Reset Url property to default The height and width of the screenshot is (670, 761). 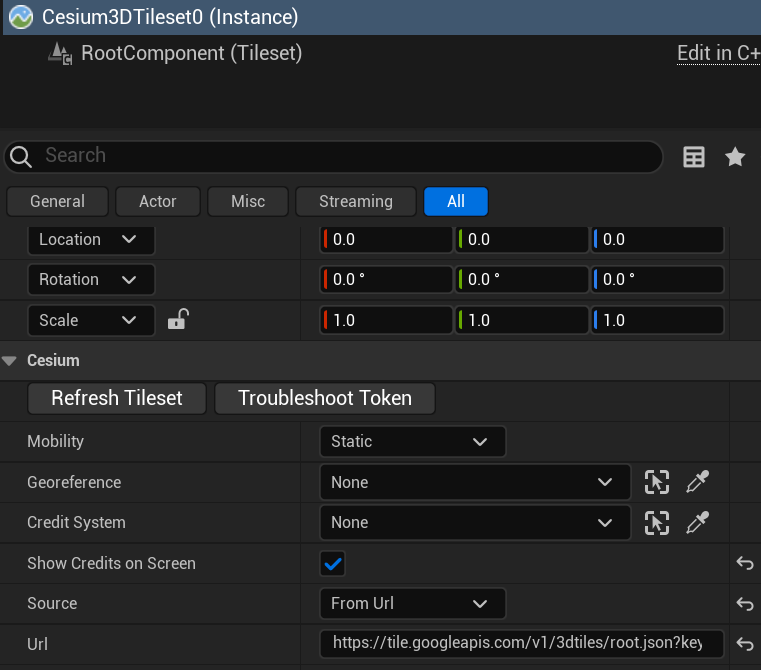(x=745, y=644)
